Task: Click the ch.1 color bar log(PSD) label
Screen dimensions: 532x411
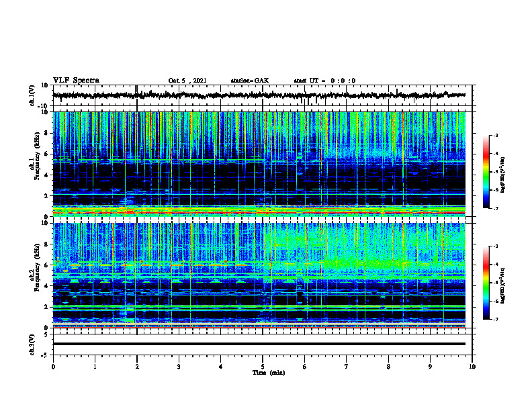Action: [x=503, y=175]
